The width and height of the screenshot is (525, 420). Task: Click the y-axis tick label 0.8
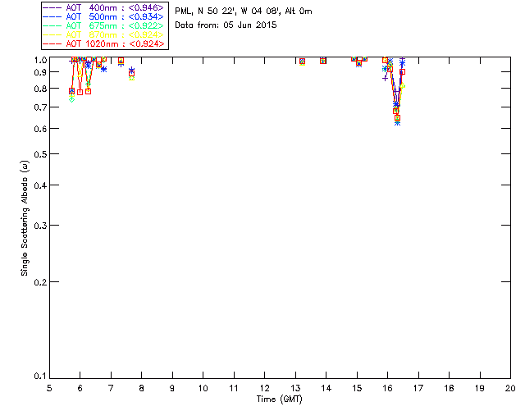[x=40, y=89]
